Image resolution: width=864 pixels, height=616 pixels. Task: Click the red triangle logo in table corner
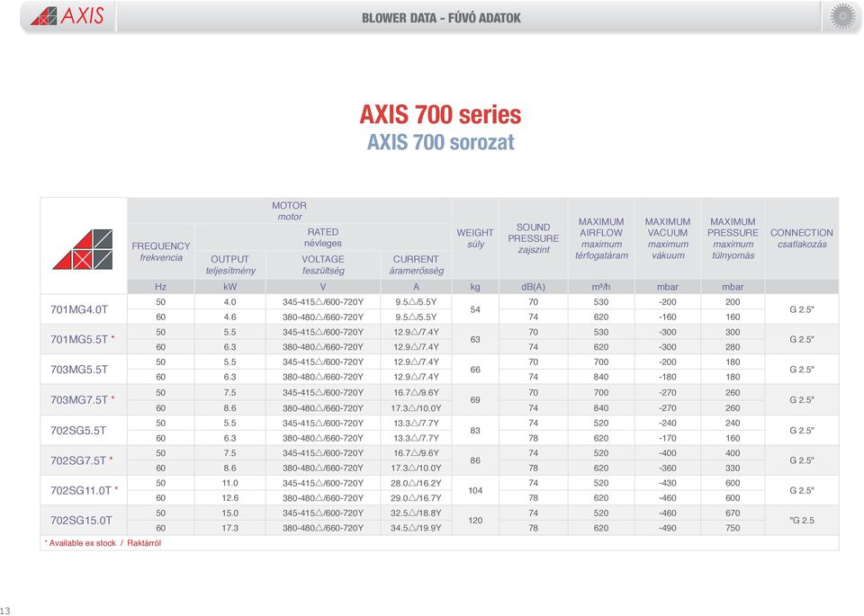[x=83, y=249]
